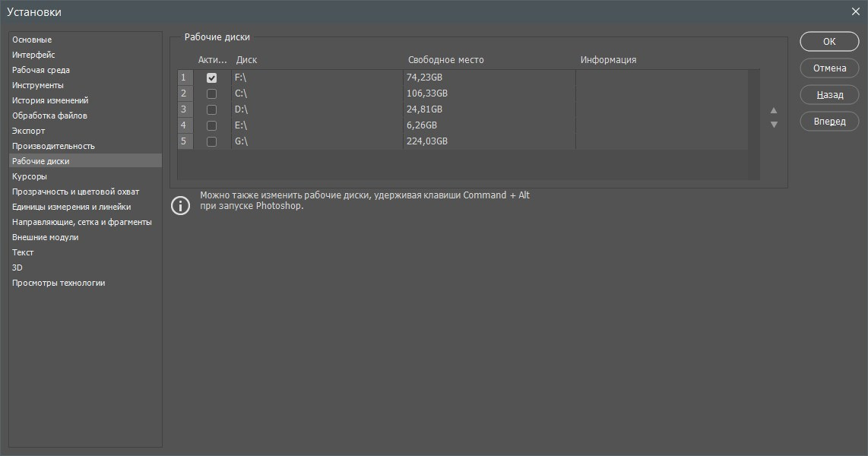The width and height of the screenshot is (868, 456).
Task: Uncheck the F:\ scratch disk checkbox
Action: coord(211,78)
